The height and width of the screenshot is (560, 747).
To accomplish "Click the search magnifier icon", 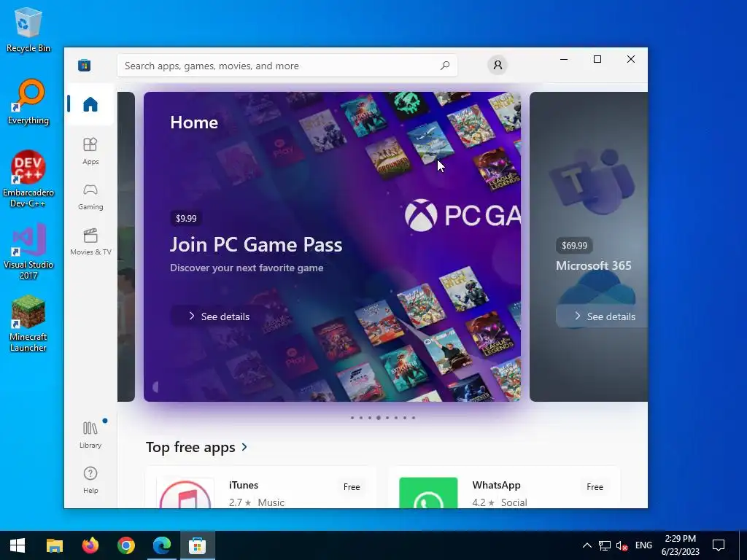I will [x=445, y=66].
